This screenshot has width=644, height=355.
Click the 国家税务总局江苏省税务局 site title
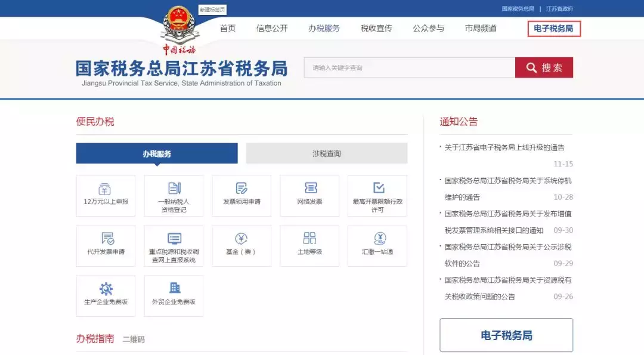pyautogui.click(x=181, y=68)
